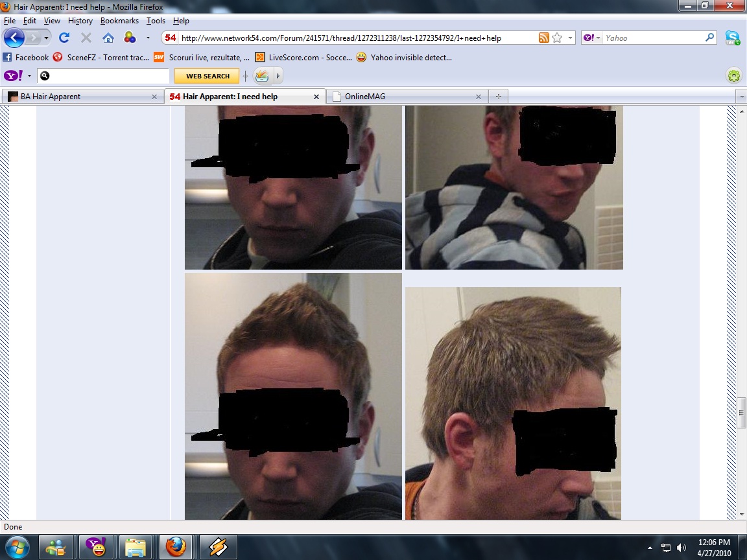
Task: Click the page's vertical scrollbar thumb
Action: point(741,412)
